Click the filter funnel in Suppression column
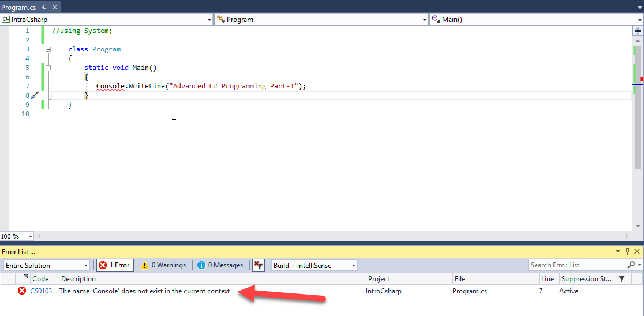Image resolution: width=644 pixels, height=316 pixels. [x=622, y=279]
